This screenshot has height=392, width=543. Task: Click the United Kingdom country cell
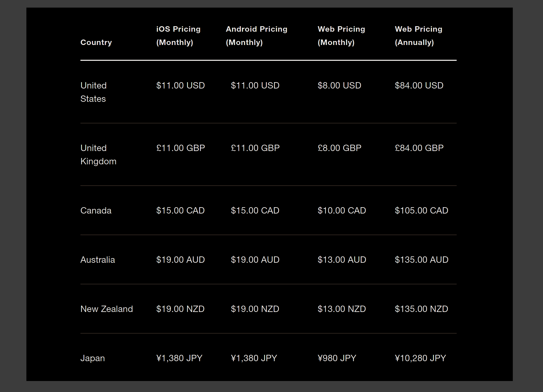click(x=98, y=155)
